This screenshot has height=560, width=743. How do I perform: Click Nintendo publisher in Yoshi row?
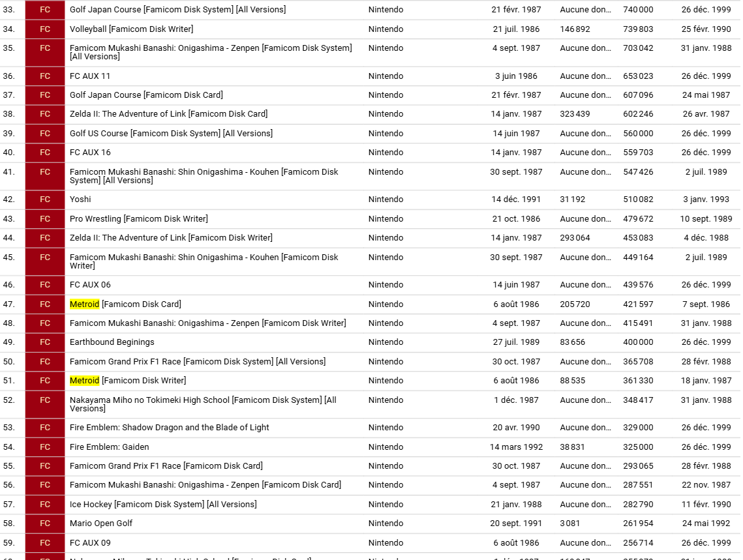coord(386,199)
